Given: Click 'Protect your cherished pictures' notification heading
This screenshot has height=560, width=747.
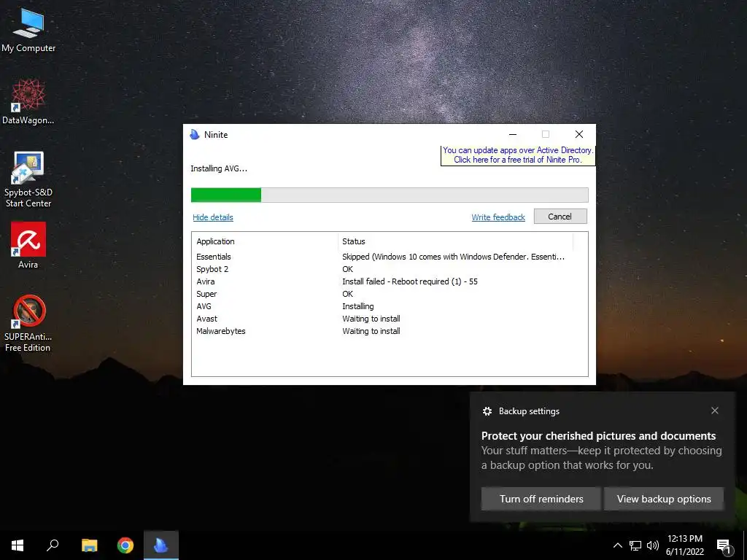Looking at the screenshot, I should pos(598,436).
